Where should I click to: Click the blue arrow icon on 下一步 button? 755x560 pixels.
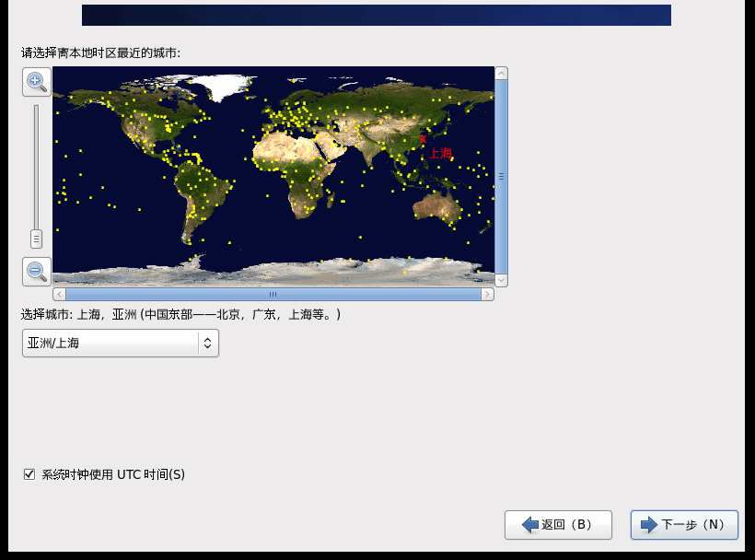tap(648, 524)
